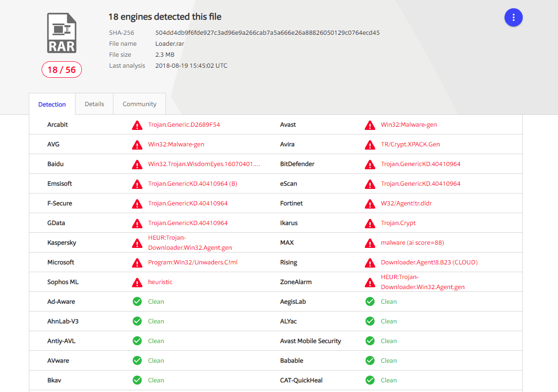Click the F-Secure engine name
The image size is (558, 392).
tap(59, 203)
